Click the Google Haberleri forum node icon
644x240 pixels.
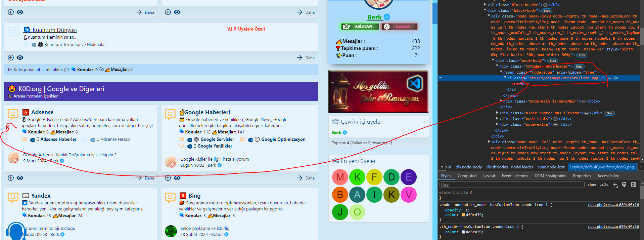170,114
